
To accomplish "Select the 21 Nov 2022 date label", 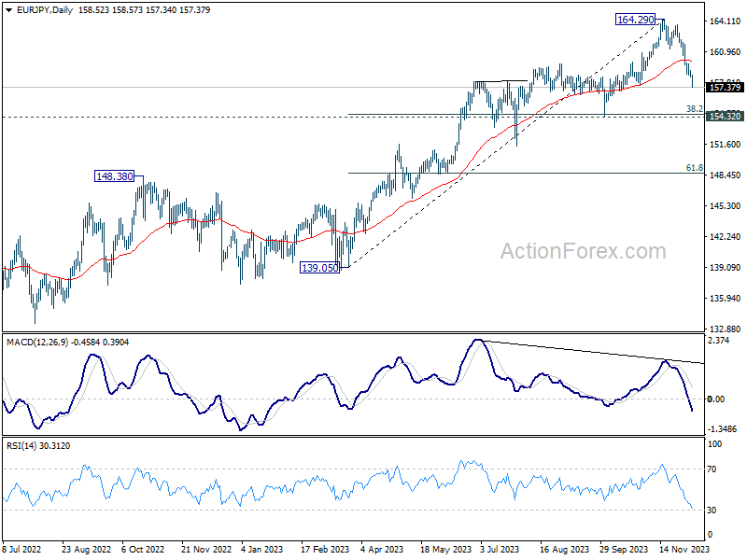I will (206, 549).
